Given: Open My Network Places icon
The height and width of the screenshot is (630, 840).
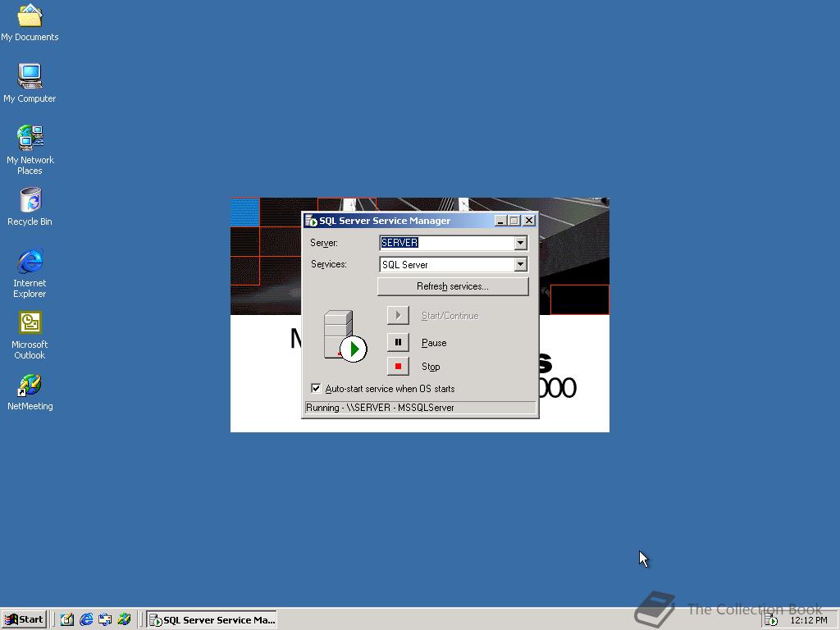Looking at the screenshot, I should (30, 149).
